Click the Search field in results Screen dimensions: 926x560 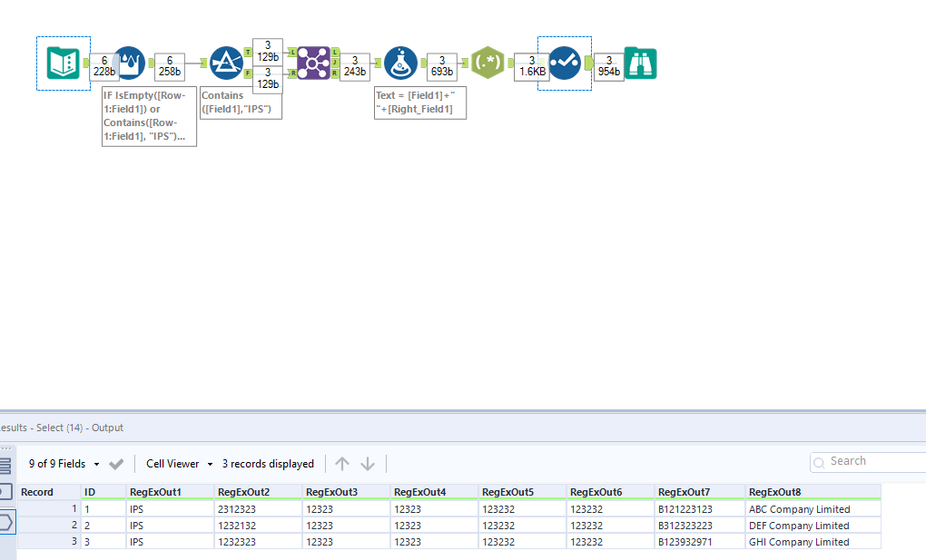point(868,461)
